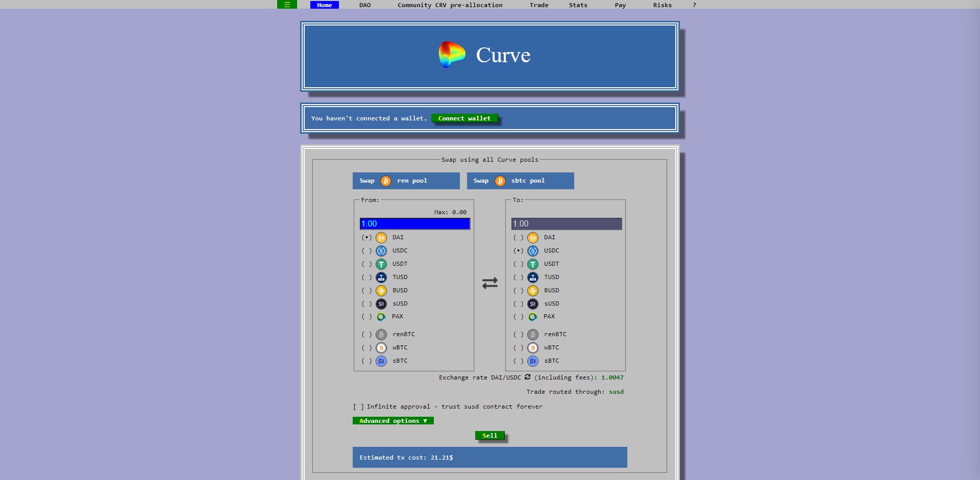
Task: Expand Advanced options dropdown
Action: click(393, 421)
